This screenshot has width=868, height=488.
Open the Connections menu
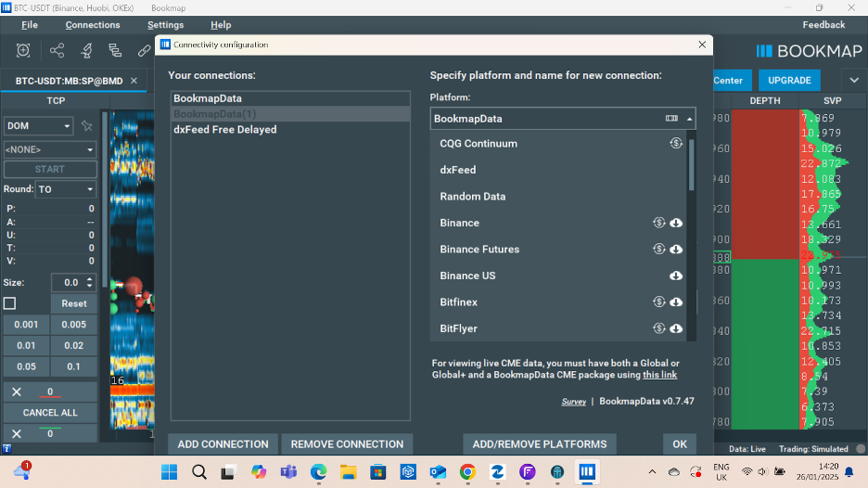93,25
